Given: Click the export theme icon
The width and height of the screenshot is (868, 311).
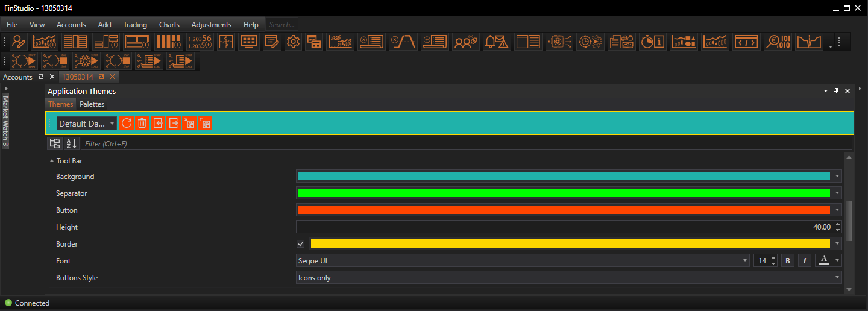Looking at the screenshot, I should [173, 123].
